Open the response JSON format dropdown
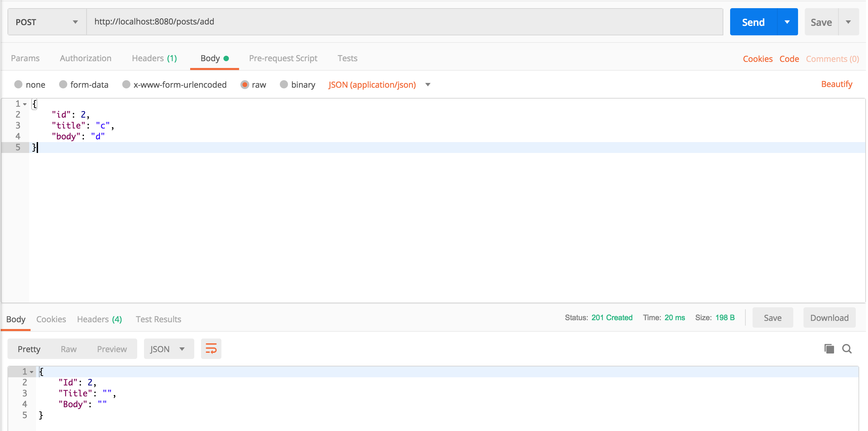 [x=168, y=349]
